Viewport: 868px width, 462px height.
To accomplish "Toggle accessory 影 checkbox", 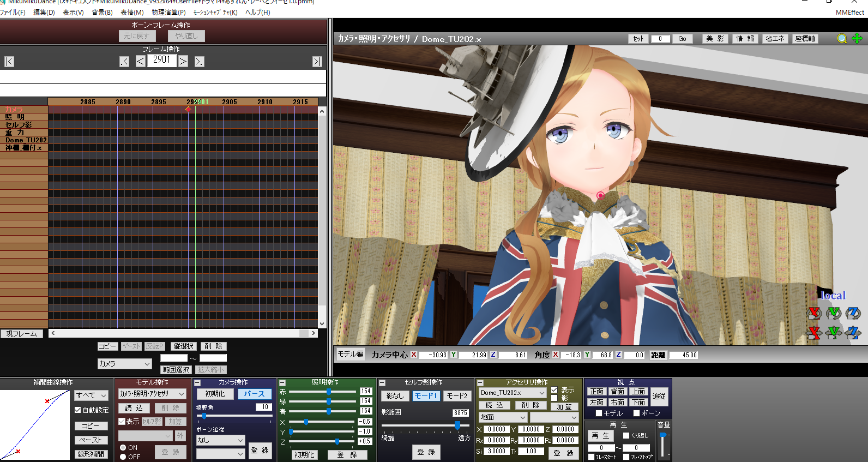I will coord(554,398).
